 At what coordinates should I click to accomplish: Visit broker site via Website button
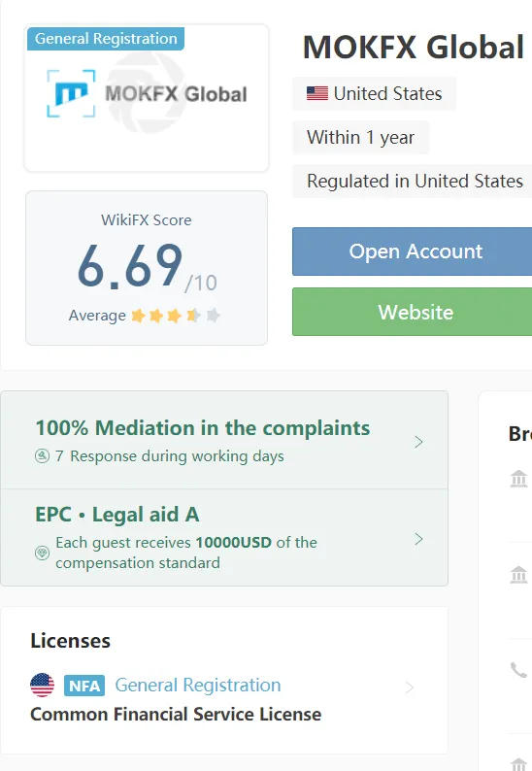coord(412,313)
